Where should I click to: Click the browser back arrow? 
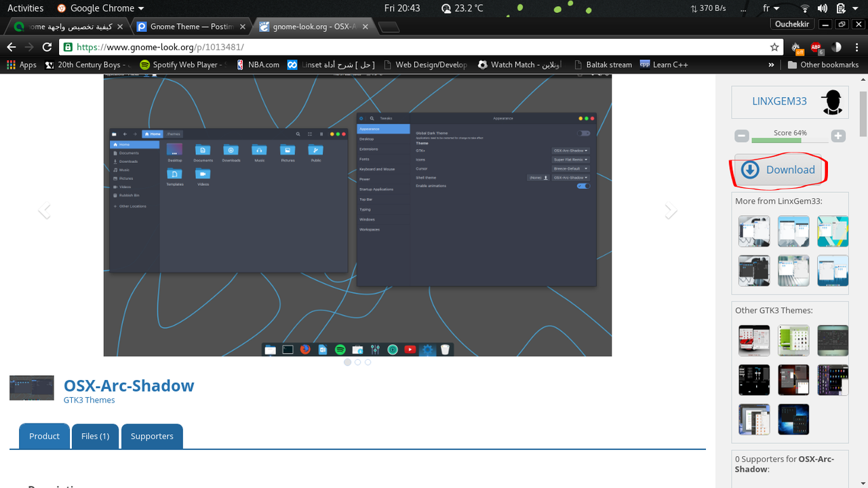pyautogui.click(x=12, y=47)
